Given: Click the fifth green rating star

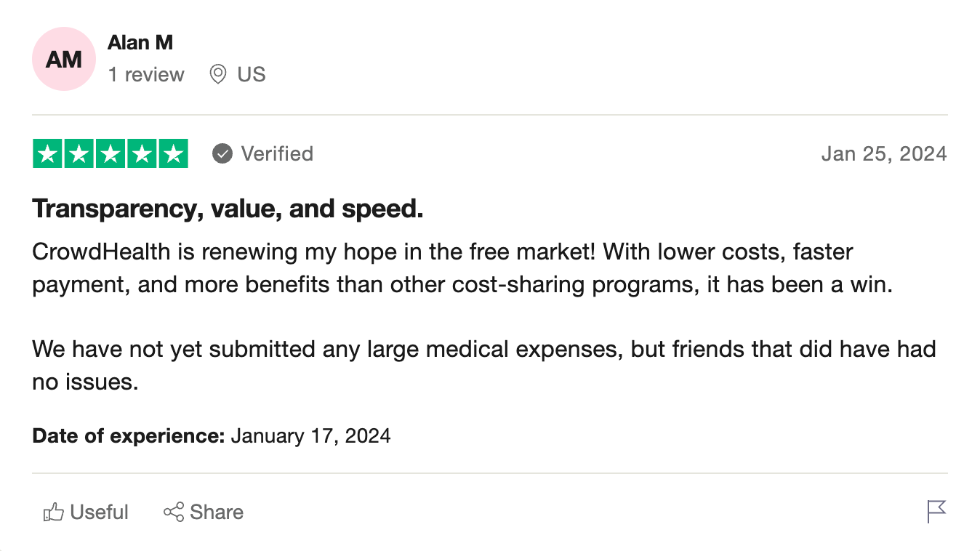Looking at the screenshot, I should tap(173, 154).
